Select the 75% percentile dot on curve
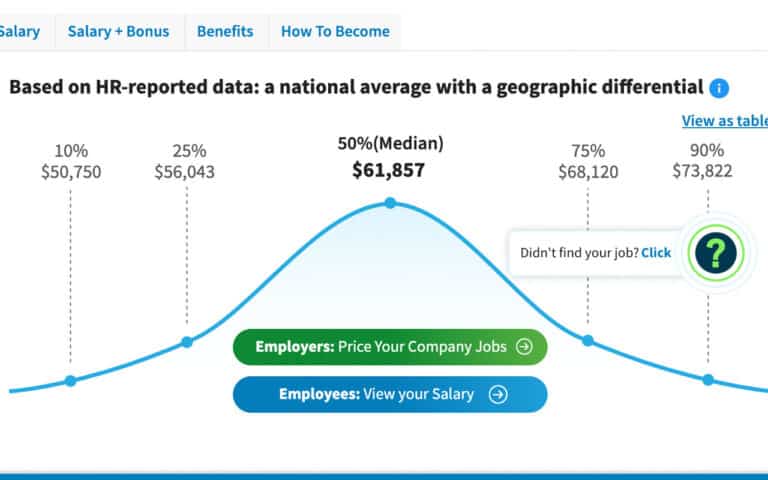Image resolution: width=768 pixels, height=480 pixels. click(x=588, y=341)
